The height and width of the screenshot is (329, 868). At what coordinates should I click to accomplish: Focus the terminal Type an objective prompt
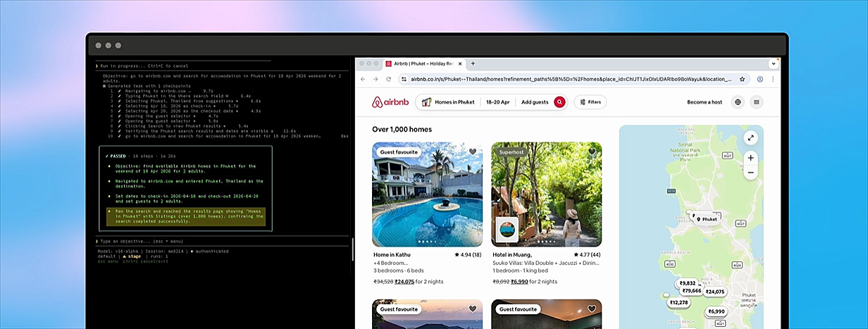click(223, 241)
